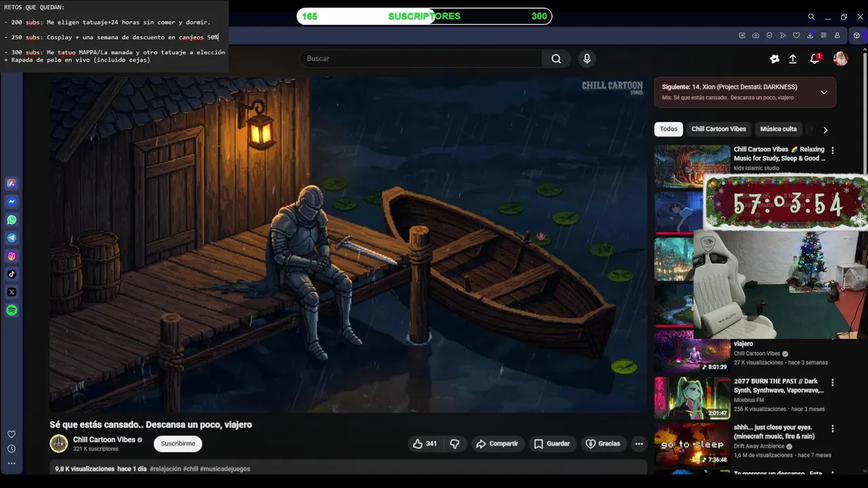Open the 8:01:29 Chill Cartoon Vibes thumbnail

coord(692,352)
